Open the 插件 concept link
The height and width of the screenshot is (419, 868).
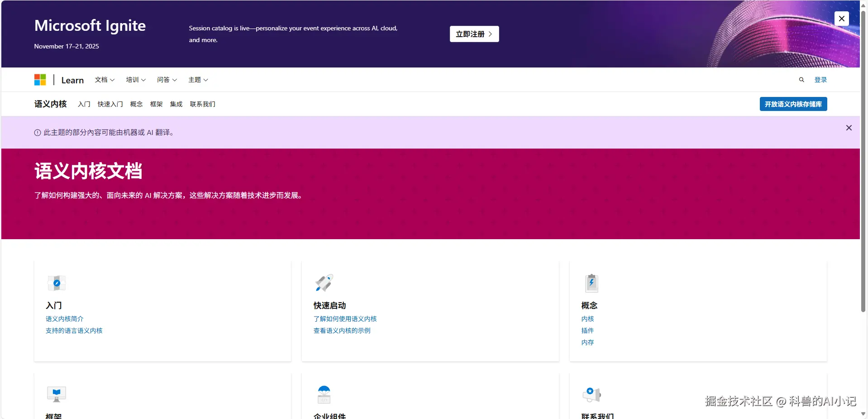pyautogui.click(x=588, y=331)
